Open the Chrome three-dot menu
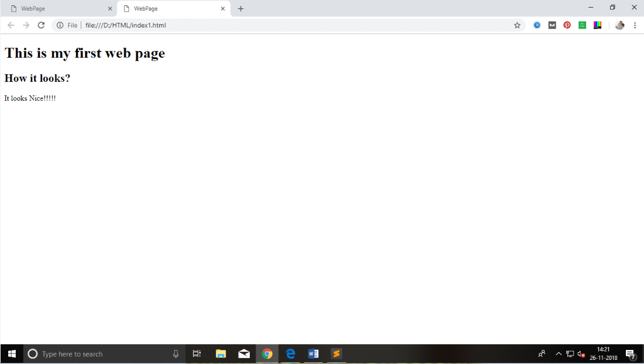Image resolution: width=644 pixels, height=364 pixels. [635, 25]
